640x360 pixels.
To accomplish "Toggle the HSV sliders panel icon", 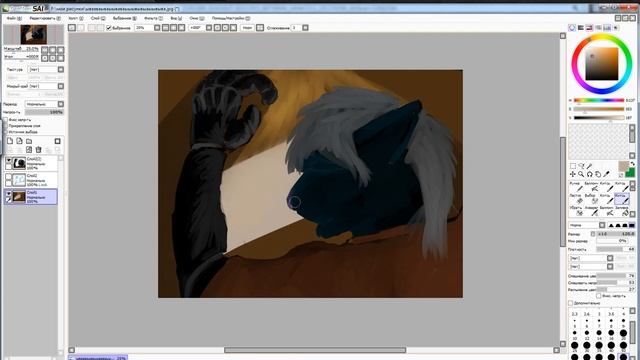I will (x=589, y=28).
